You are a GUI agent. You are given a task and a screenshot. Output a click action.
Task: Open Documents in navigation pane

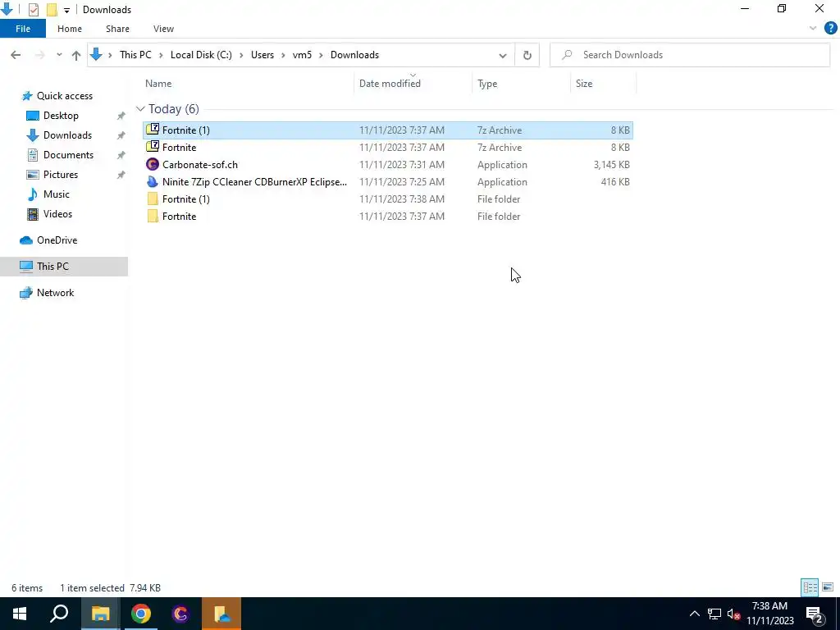click(x=68, y=155)
